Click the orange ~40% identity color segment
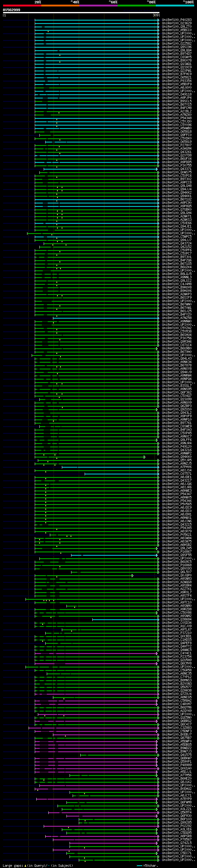Viewport: 197px width, 868px height. pyautogui.click(x=60, y=6)
